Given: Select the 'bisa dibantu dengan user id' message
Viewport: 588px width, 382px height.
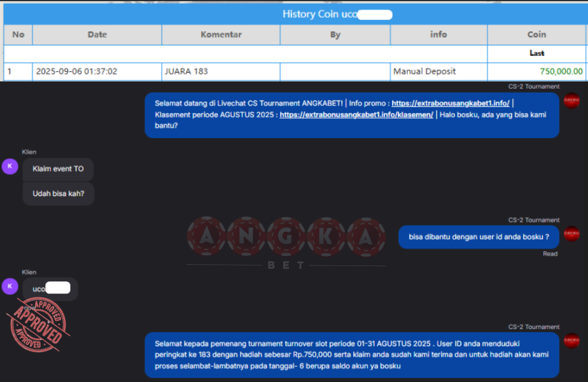Looking at the screenshot, I should [x=479, y=237].
